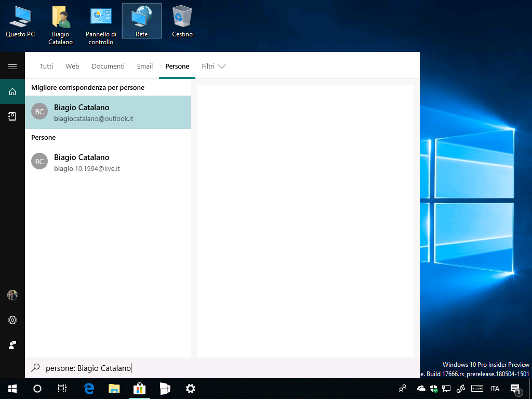Click the magnifier search icon
The width and height of the screenshot is (532, 399).
pos(36,368)
